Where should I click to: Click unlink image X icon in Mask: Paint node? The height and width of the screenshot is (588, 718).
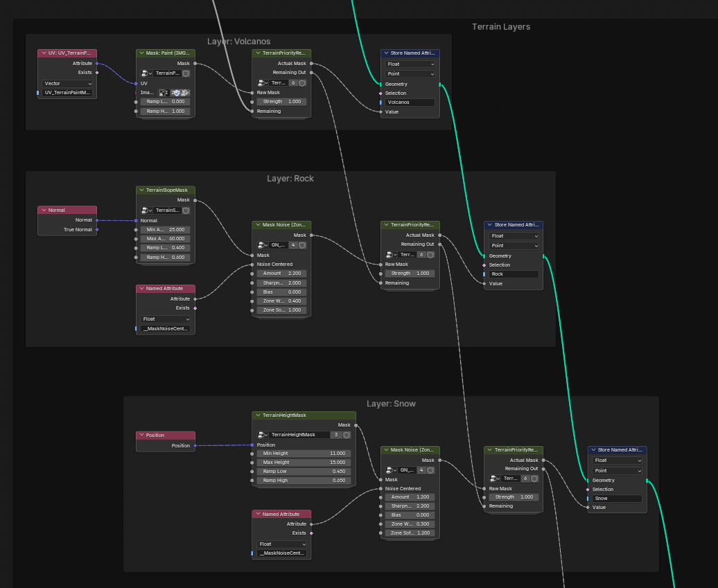coord(187,92)
